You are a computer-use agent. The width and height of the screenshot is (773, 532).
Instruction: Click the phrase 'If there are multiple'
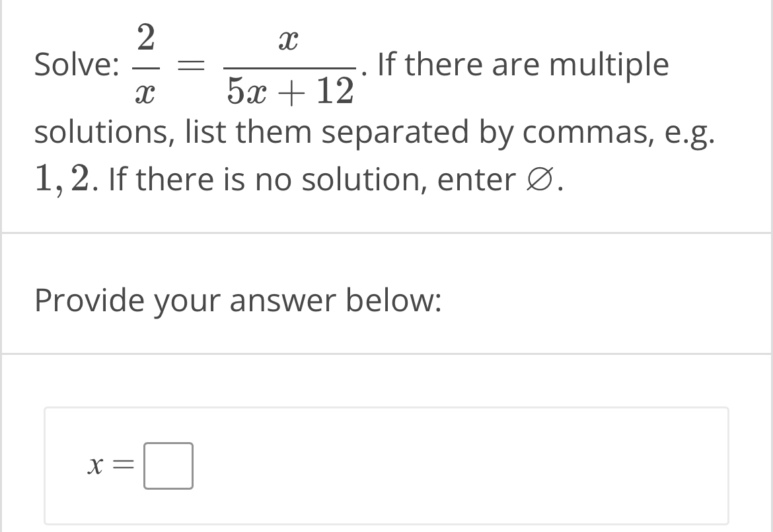click(521, 63)
